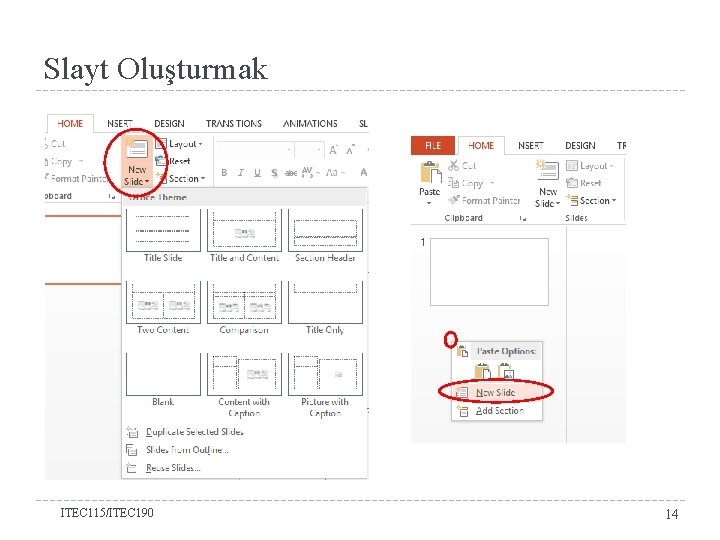
Task: Open the font size combo box
Action: click(309, 150)
